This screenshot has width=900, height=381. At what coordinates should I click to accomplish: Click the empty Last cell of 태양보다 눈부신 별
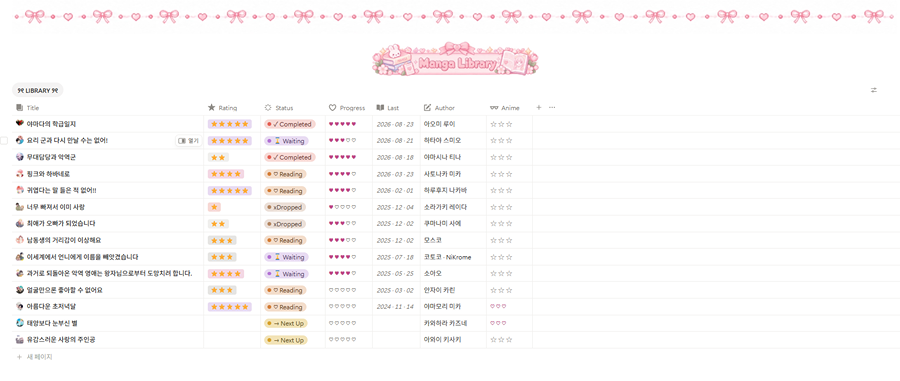pos(396,324)
